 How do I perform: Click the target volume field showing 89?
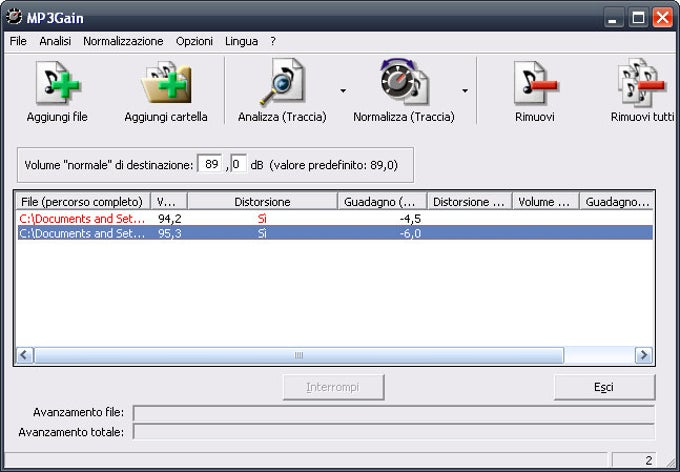210,164
